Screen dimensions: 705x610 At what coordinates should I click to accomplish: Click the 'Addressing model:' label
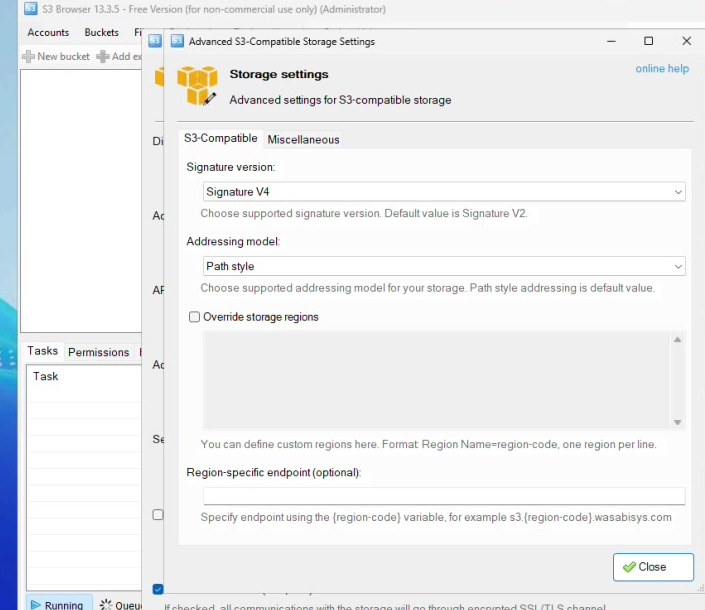[x=233, y=241]
